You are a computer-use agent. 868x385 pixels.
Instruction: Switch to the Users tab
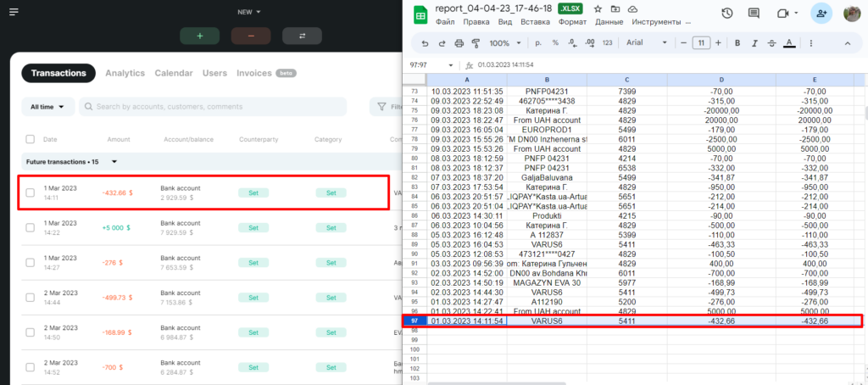point(214,73)
